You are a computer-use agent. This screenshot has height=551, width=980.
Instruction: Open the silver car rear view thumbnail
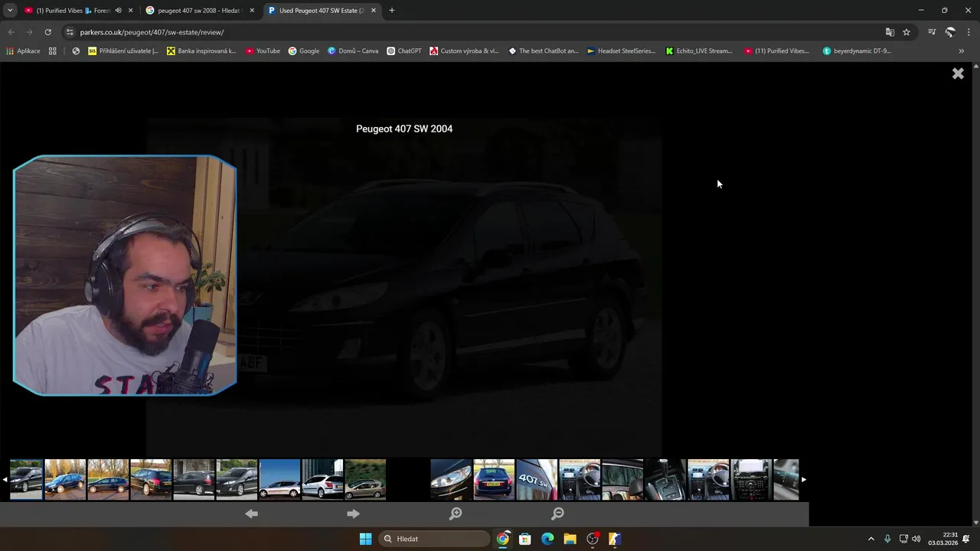pyautogui.click(x=322, y=479)
